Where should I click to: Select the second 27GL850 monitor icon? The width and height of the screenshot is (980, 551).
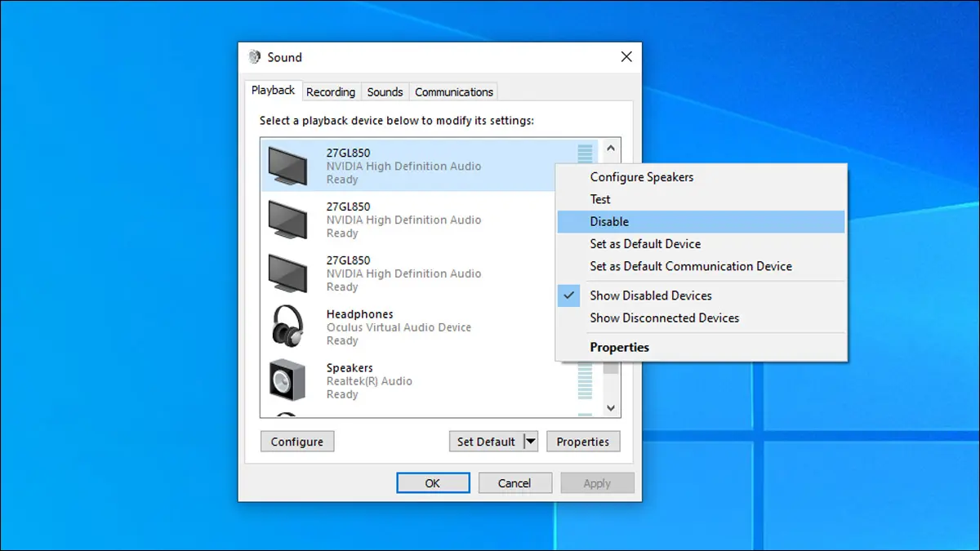pos(287,220)
